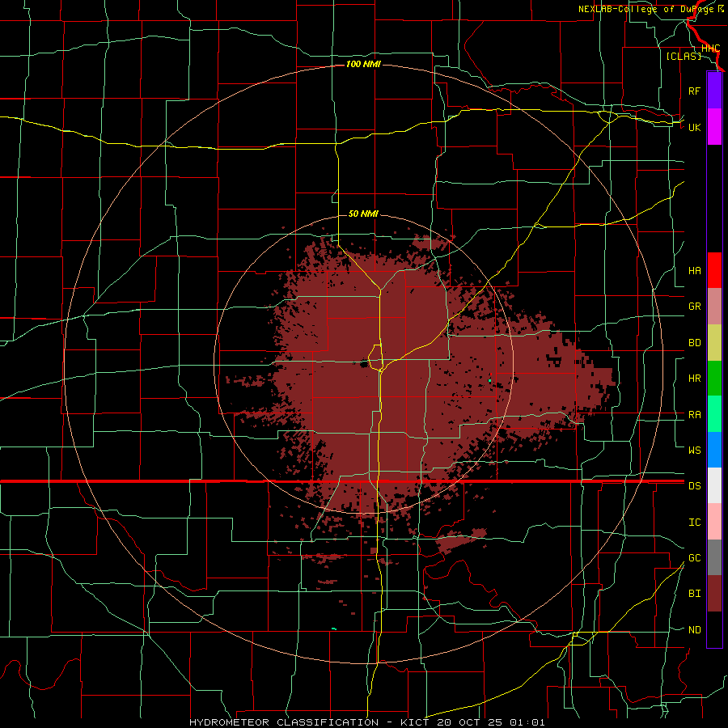The width and height of the screenshot is (728, 728).
Task: Click the DS white legend swatch
Action: click(714, 485)
